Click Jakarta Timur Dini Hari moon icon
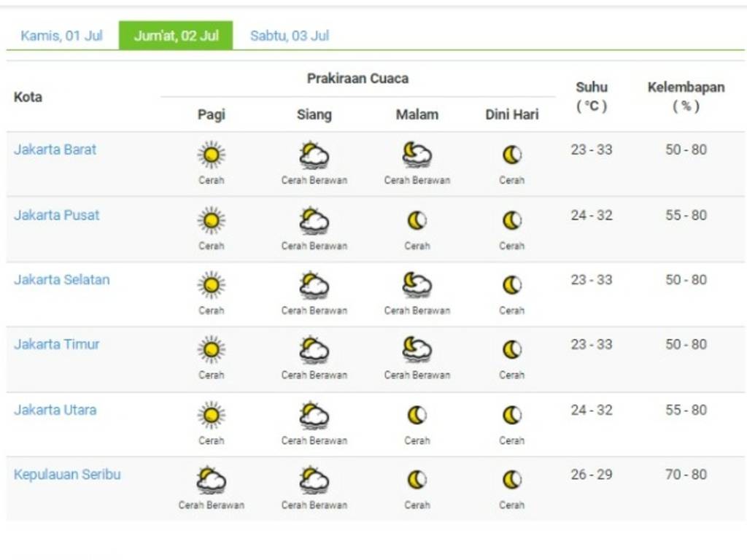Image resolution: width=747 pixels, height=560 pixels. point(512,350)
